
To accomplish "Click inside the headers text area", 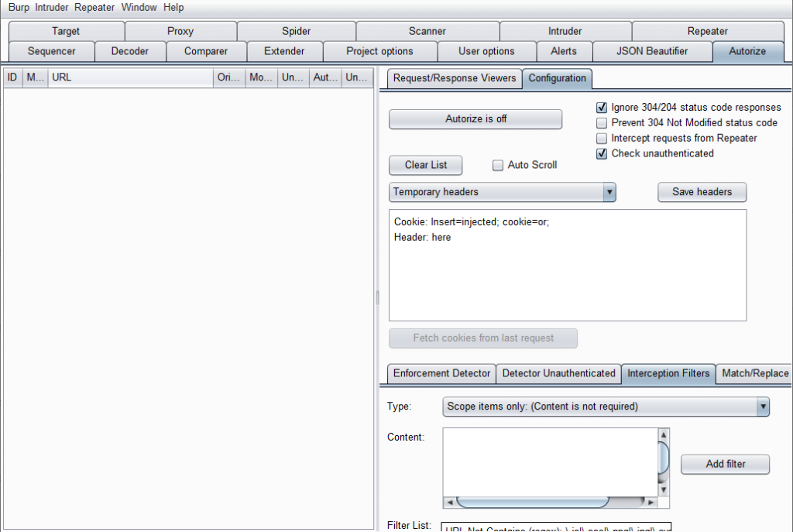I will point(568,265).
